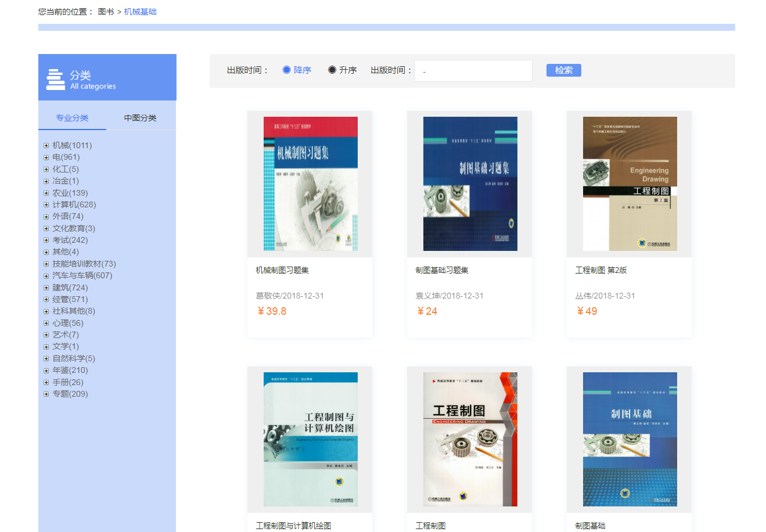The image size is (766, 532).
Task: Switch to the 专业分类 tab
Action: point(72,118)
